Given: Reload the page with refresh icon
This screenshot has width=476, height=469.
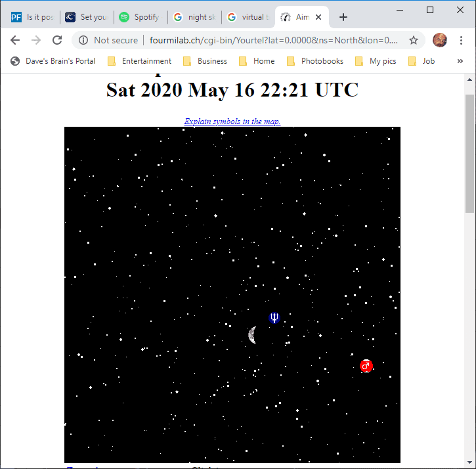Looking at the screenshot, I should (57, 40).
